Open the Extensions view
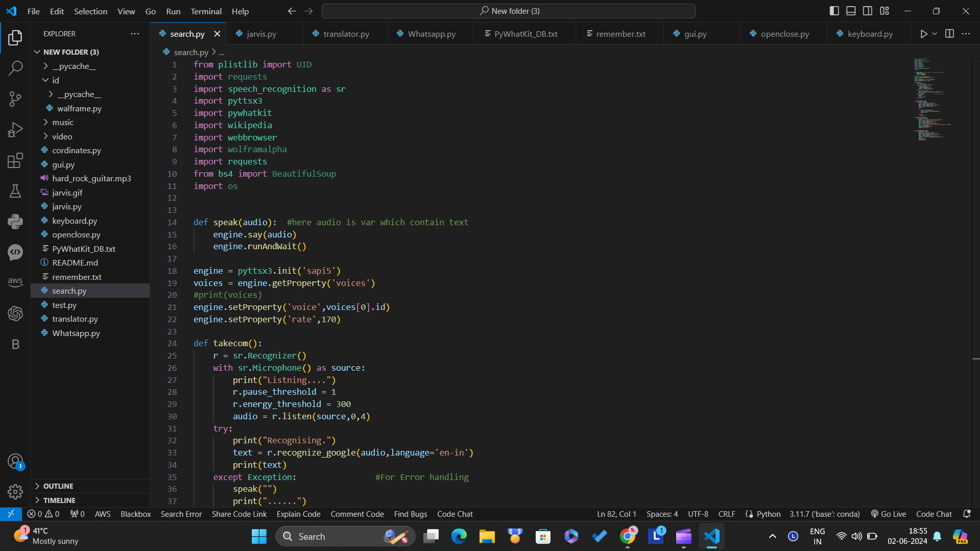This screenshot has width=980, height=551. tap(15, 160)
